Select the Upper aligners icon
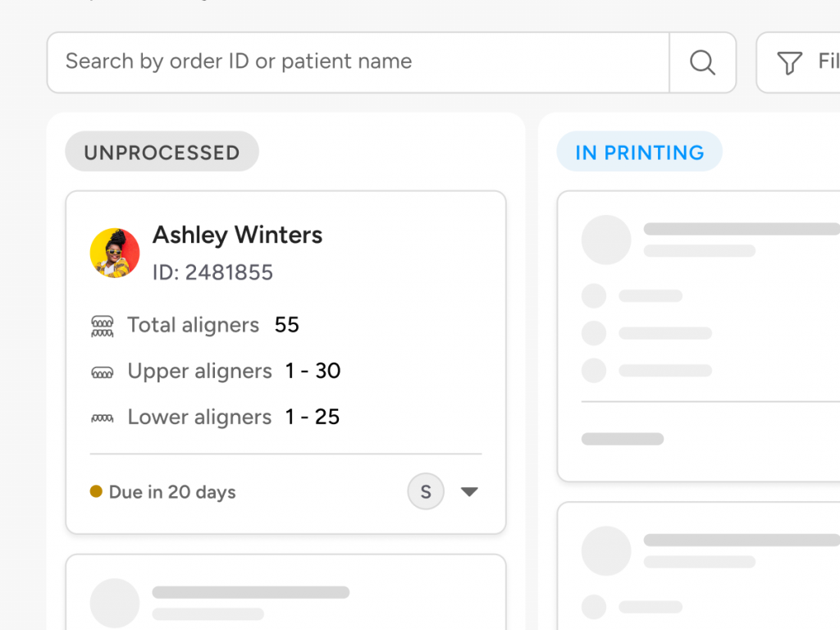 [x=102, y=371]
